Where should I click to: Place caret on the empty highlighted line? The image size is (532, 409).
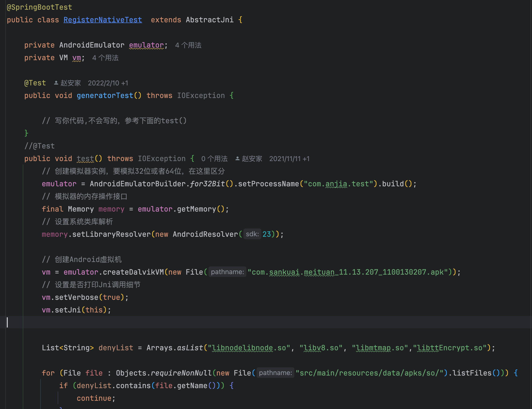click(x=146, y=322)
